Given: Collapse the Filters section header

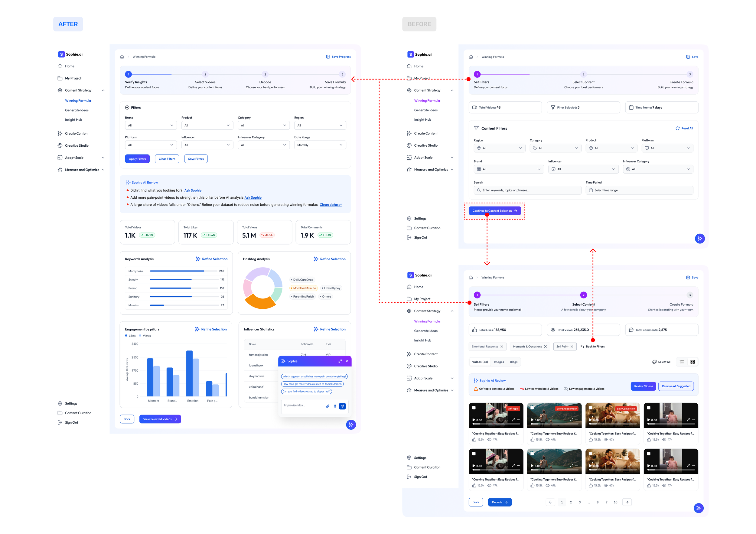Looking at the screenshot, I should [127, 108].
